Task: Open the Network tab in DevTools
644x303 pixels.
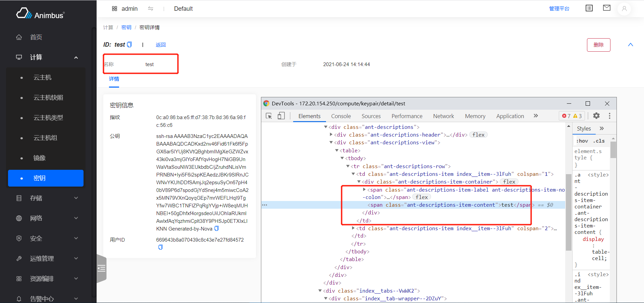Action: [443, 116]
